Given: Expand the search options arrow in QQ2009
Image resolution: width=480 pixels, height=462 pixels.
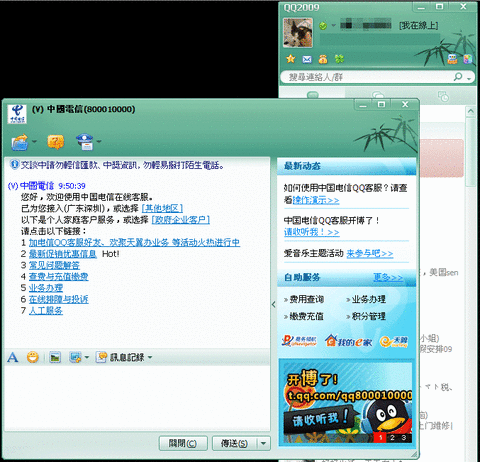Looking at the screenshot, I should pos(469,79).
